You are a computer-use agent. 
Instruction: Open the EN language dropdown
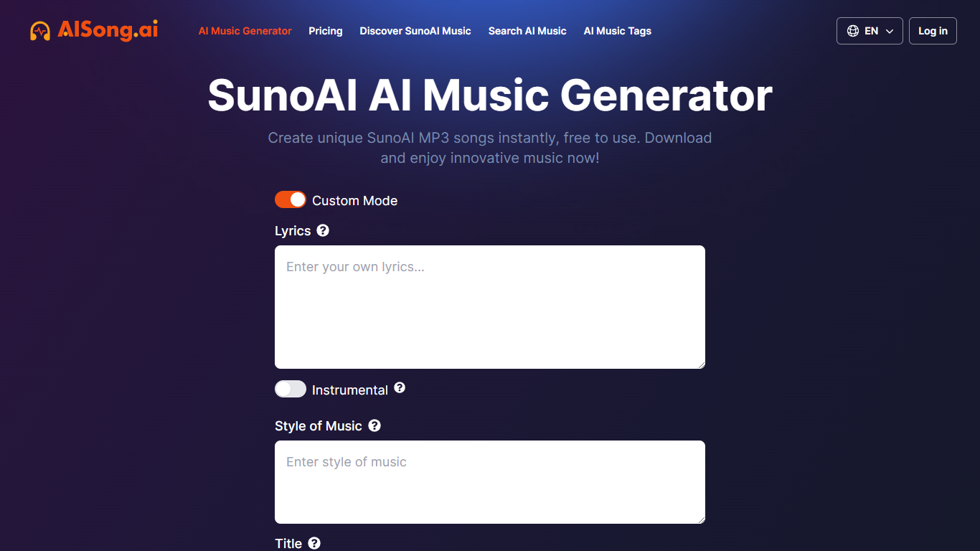pos(870,31)
